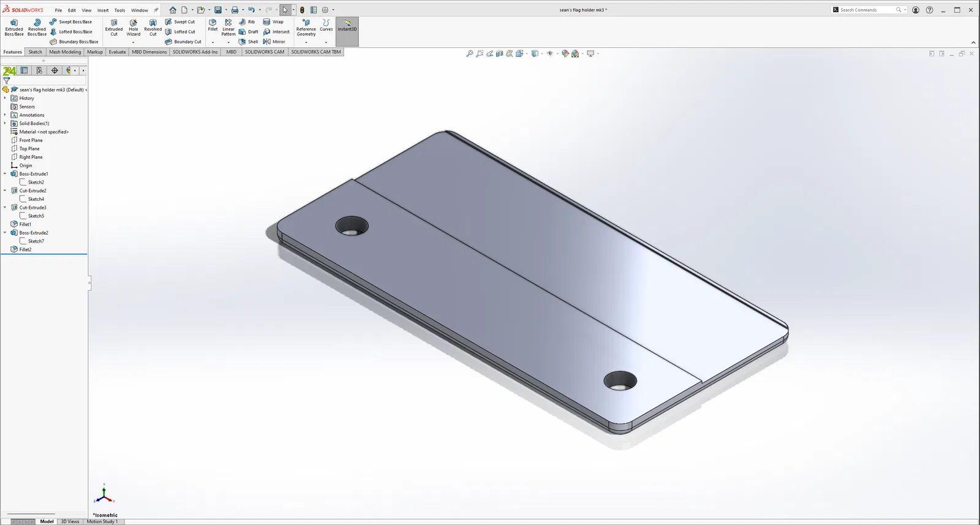Click the Undo arrow icon
Screen dimensions: 980x525
coord(251,10)
